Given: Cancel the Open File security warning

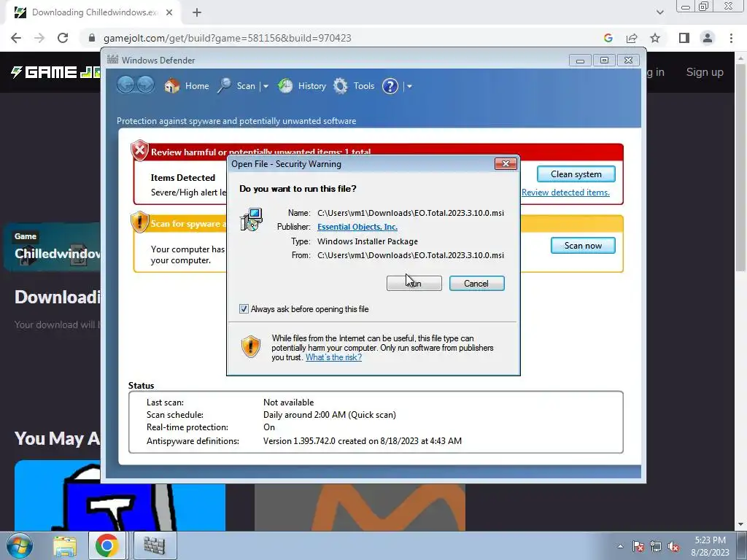Looking at the screenshot, I should 476,284.
